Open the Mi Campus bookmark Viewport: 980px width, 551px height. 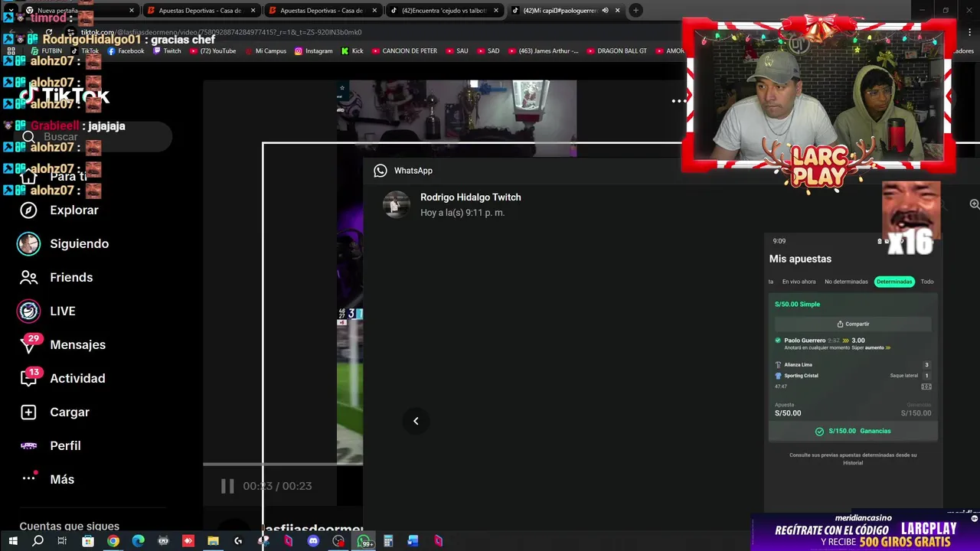264,51
